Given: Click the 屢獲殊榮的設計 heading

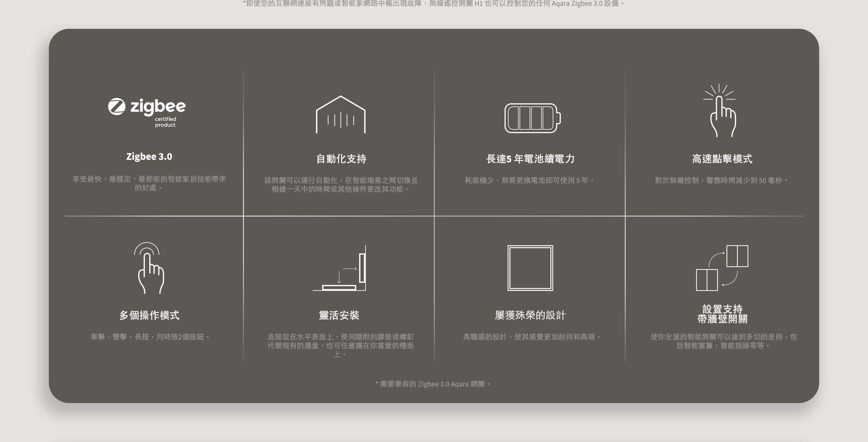Looking at the screenshot, I should click(530, 315).
